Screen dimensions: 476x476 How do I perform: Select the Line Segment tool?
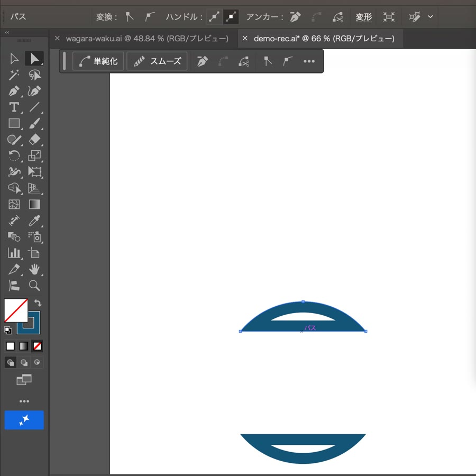[x=34, y=107]
